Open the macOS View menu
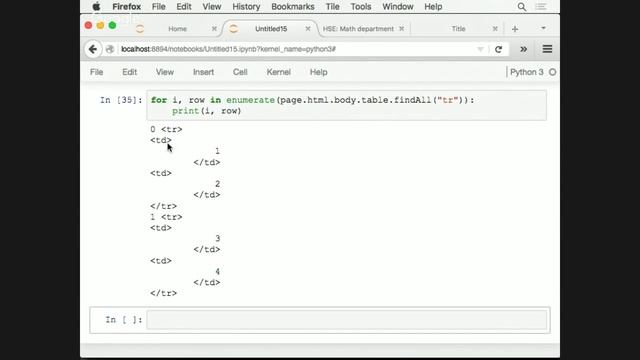 211,7
